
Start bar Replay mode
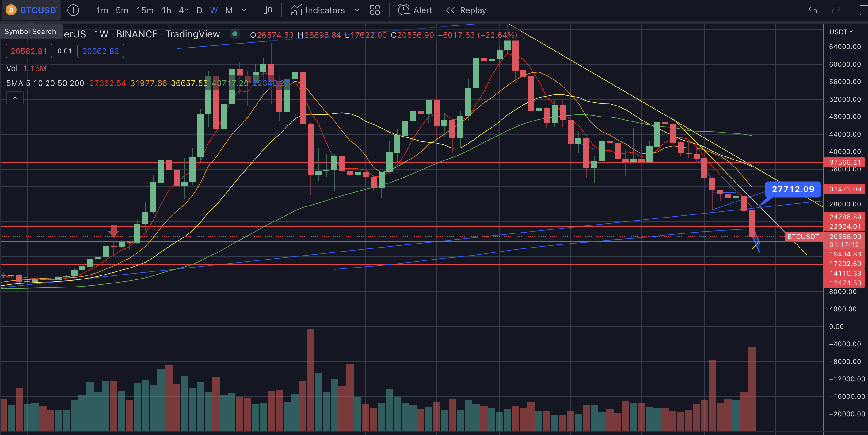coord(466,10)
